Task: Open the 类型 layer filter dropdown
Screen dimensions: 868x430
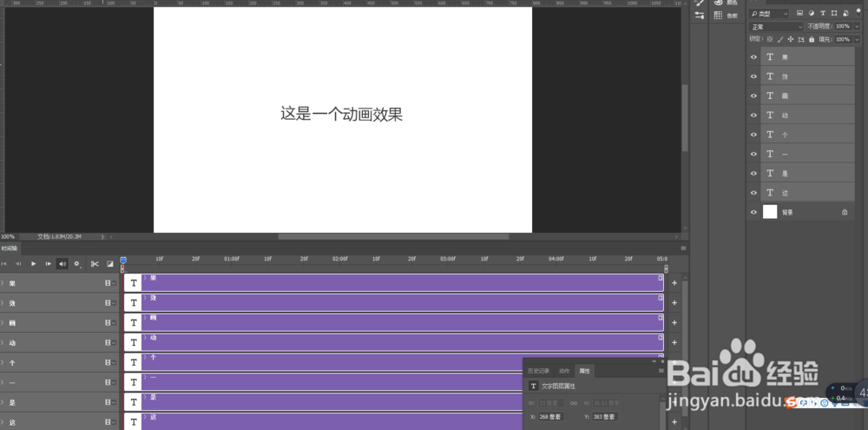Action: coord(769,13)
